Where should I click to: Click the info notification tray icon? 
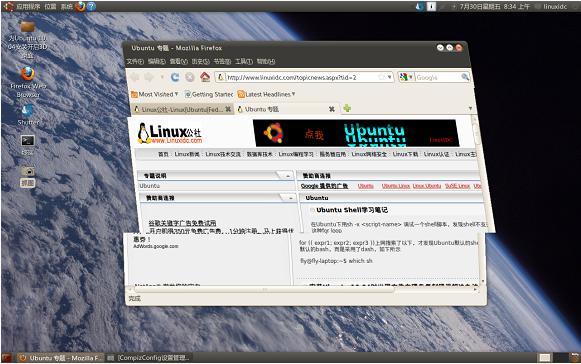point(431,6)
